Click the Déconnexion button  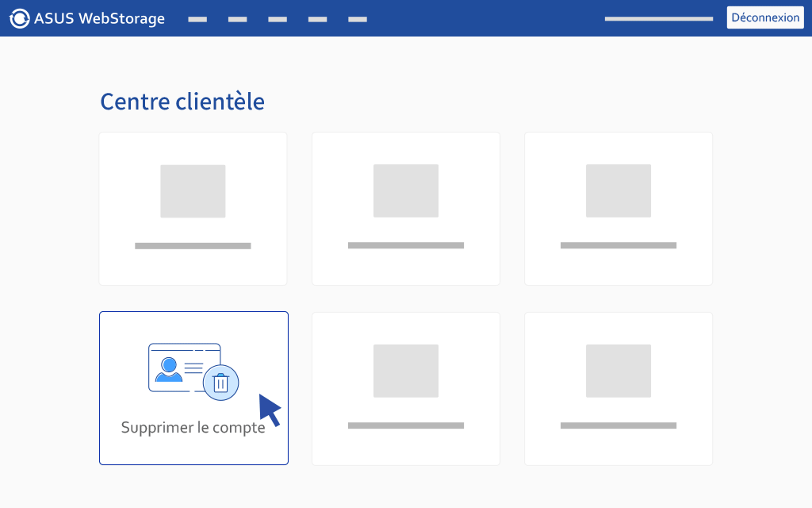pyautogui.click(x=765, y=17)
